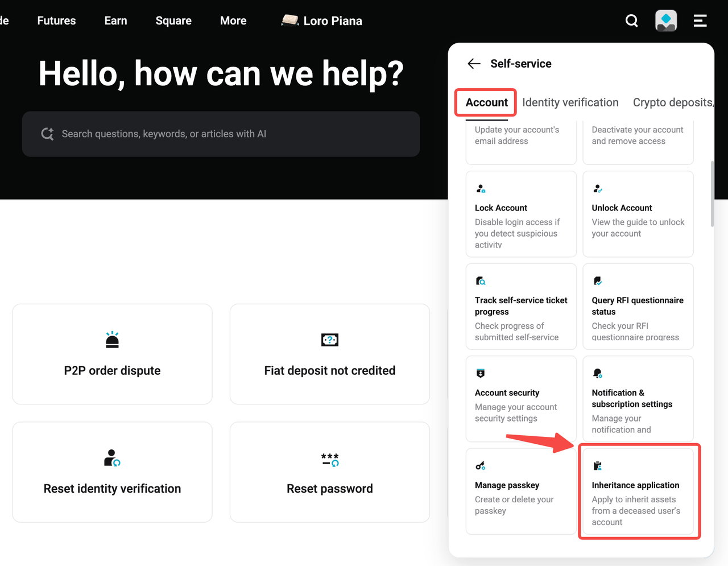Switch to the Identity verification tab
The height and width of the screenshot is (566, 728).
(x=570, y=102)
